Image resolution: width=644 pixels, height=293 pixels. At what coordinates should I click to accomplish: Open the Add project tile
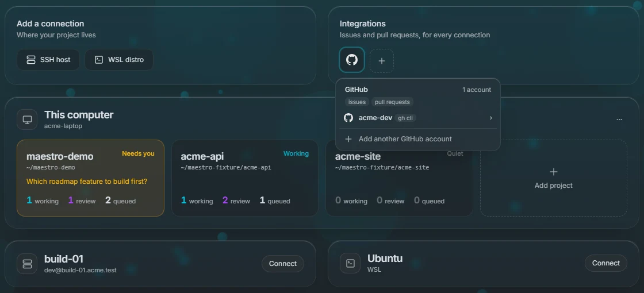(x=553, y=178)
